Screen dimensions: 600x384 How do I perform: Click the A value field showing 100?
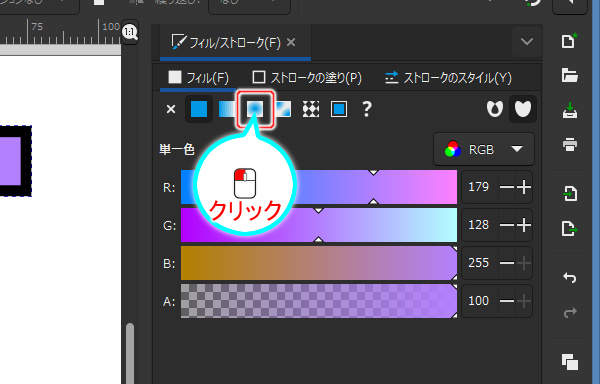pos(479,301)
